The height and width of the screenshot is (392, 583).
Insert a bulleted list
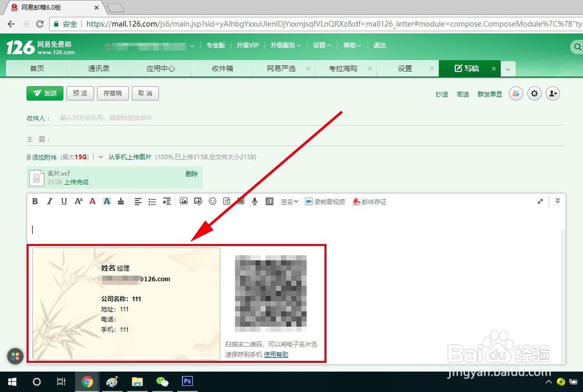[152, 202]
